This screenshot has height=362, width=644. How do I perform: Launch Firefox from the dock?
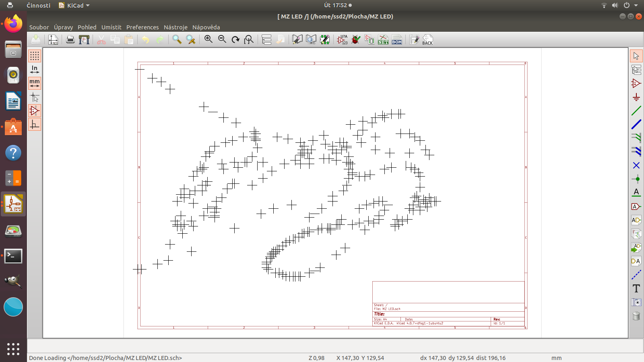13,24
